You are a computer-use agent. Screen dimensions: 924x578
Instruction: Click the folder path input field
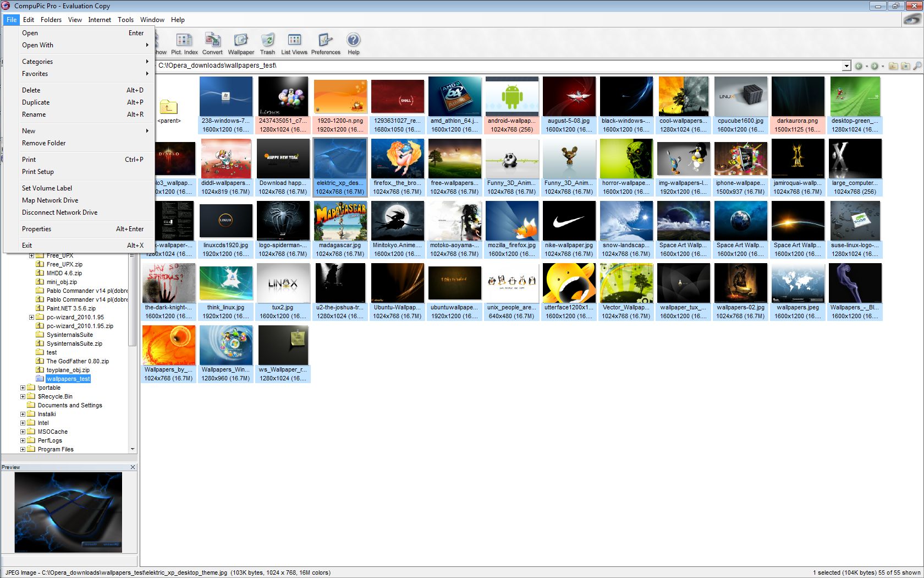click(x=499, y=66)
